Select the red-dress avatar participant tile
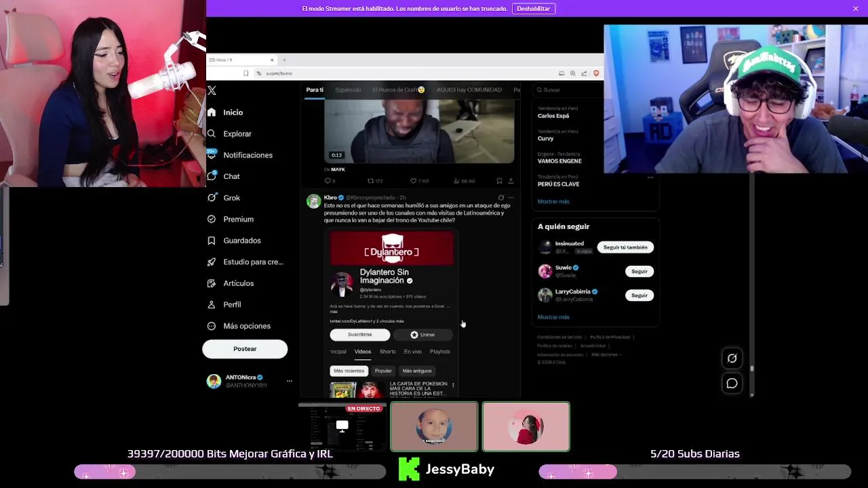The height and width of the screenshot is (488, 868). coord(526,426)
